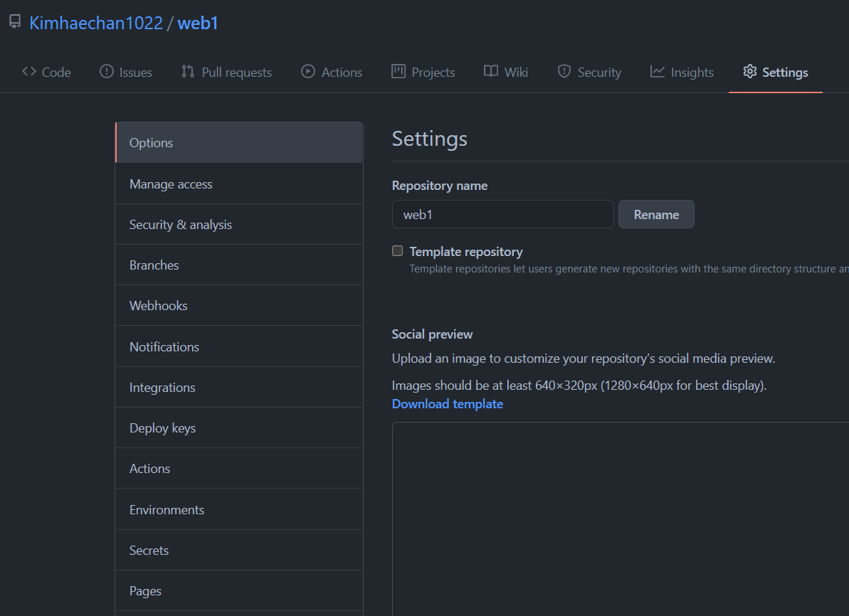The height and width of the screenshot is (616, 849).
Task: Open Integrations settings
Action: [x=239, y=388]
